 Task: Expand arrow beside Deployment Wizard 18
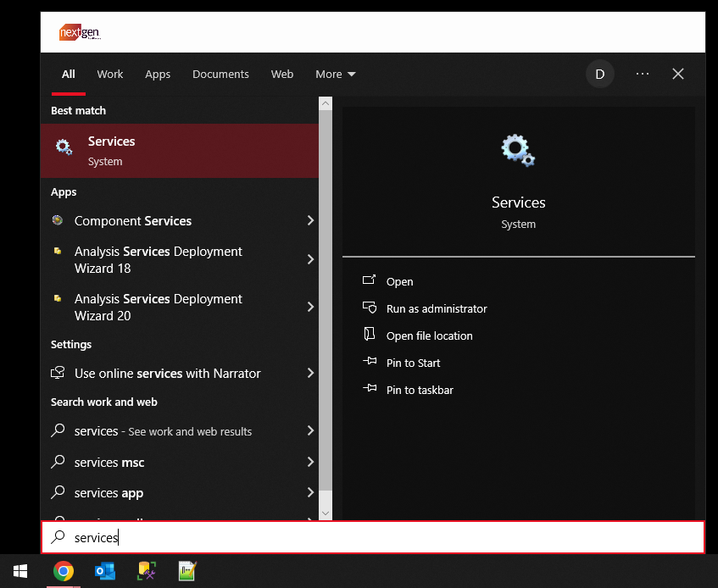coord(310,259)
